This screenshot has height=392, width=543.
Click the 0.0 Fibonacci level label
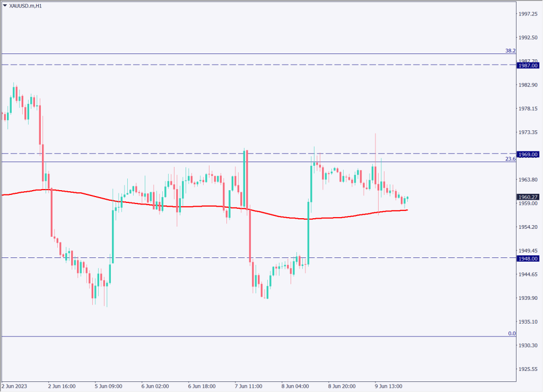[511, 333]
